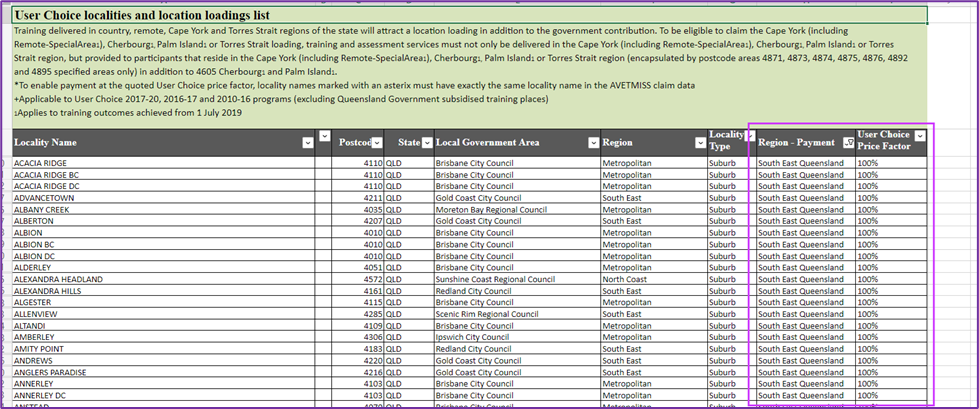
Task: Select the 'ALBANY CREEK' locality cell
Action: coord(164,209)
